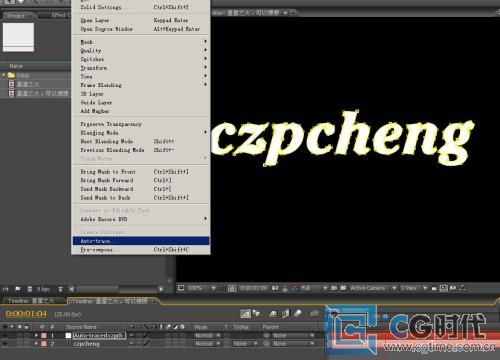Open the Blending Mode submenu
Screen dimensions: 500x360
pos(141,132)
